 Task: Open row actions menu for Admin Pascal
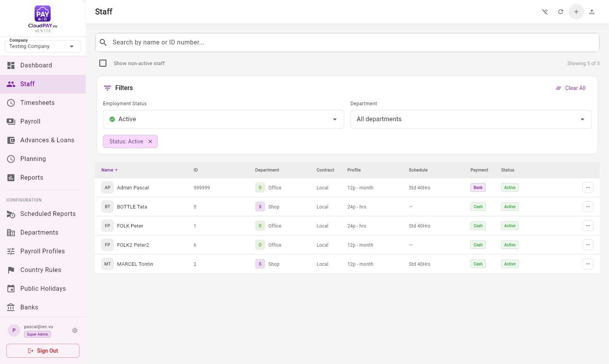[x=588, y=187]
